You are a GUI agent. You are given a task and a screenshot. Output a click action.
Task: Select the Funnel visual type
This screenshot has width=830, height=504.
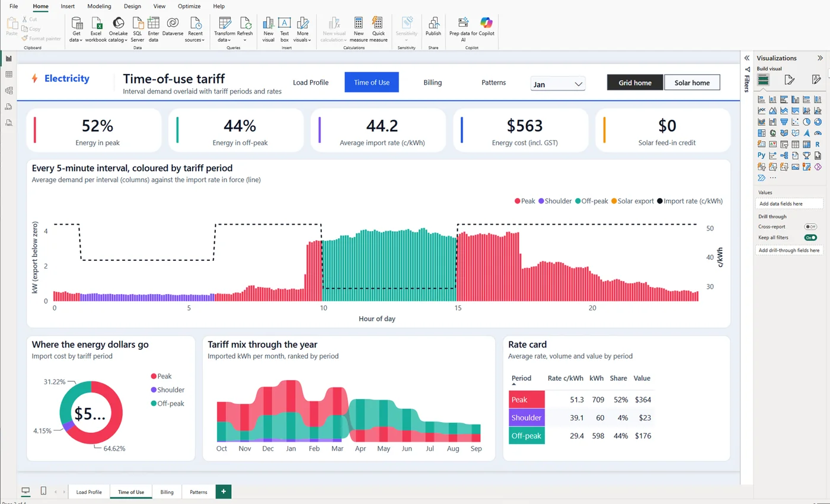click(x=784, y=122)
